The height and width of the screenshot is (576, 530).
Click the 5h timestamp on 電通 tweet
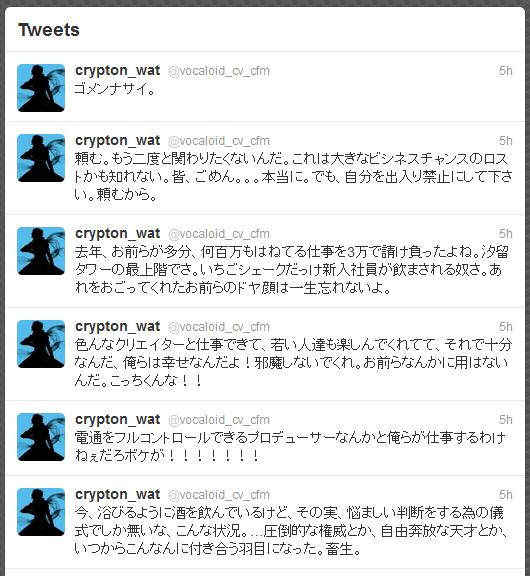pyautogui.click(x=505, y=420)
